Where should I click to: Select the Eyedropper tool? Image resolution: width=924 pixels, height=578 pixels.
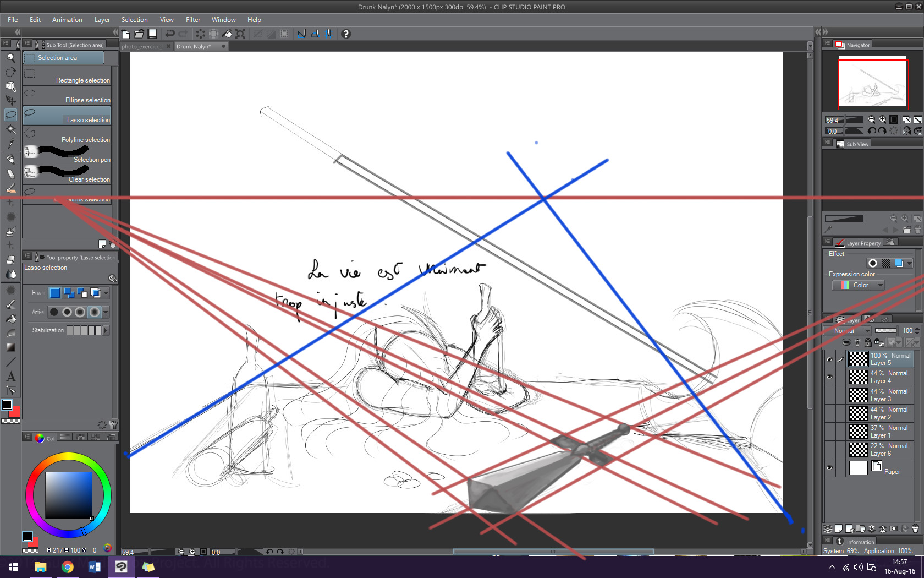pyautogui.click(x=11, y=144)
